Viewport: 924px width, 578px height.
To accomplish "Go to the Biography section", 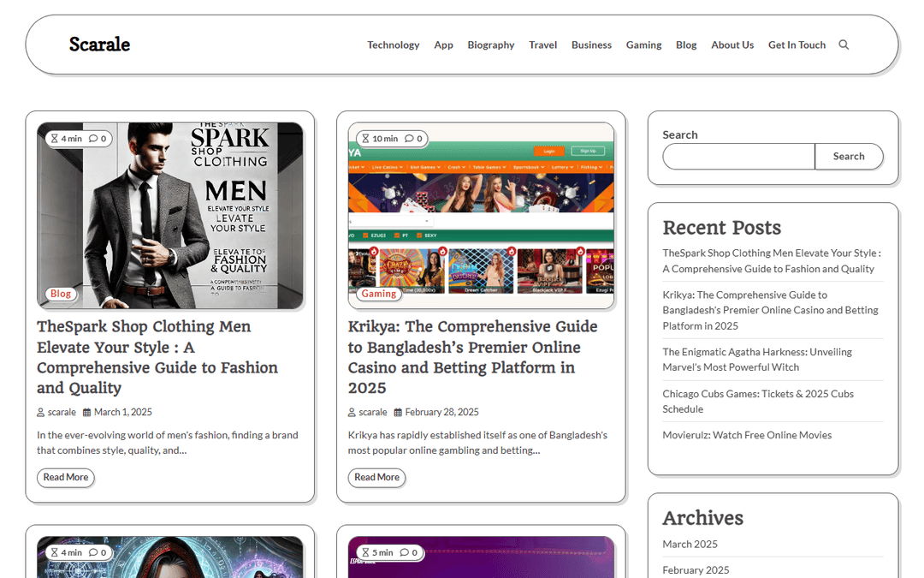I will (491, 45).
